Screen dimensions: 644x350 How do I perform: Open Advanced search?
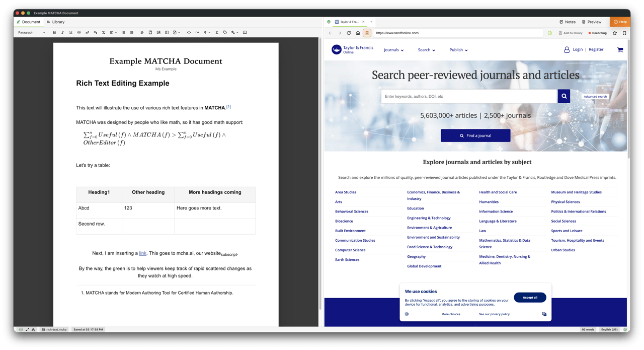pyautogui.click(x=595, y=96)
